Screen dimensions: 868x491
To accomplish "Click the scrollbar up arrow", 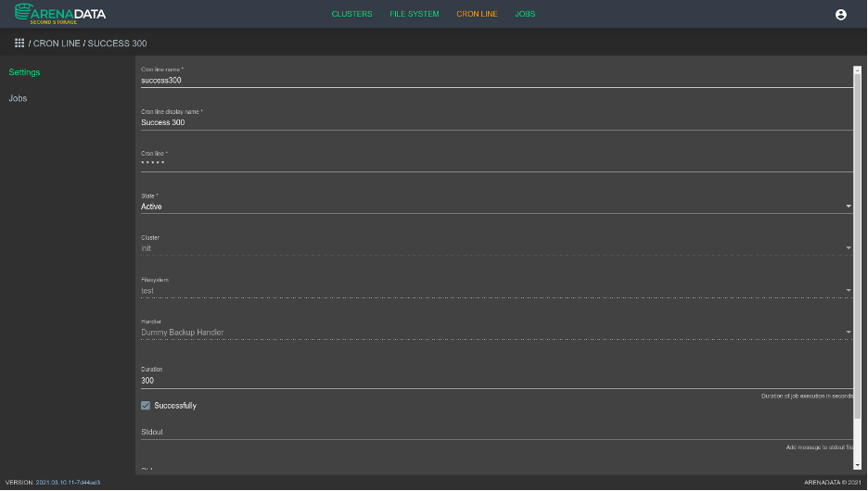I will (858, 69).
